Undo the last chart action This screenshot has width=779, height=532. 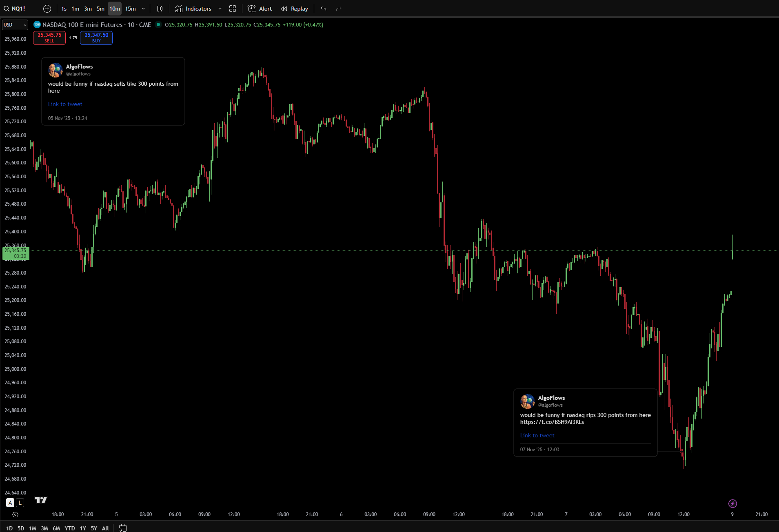pyautogui.click(x=323, y=9)
